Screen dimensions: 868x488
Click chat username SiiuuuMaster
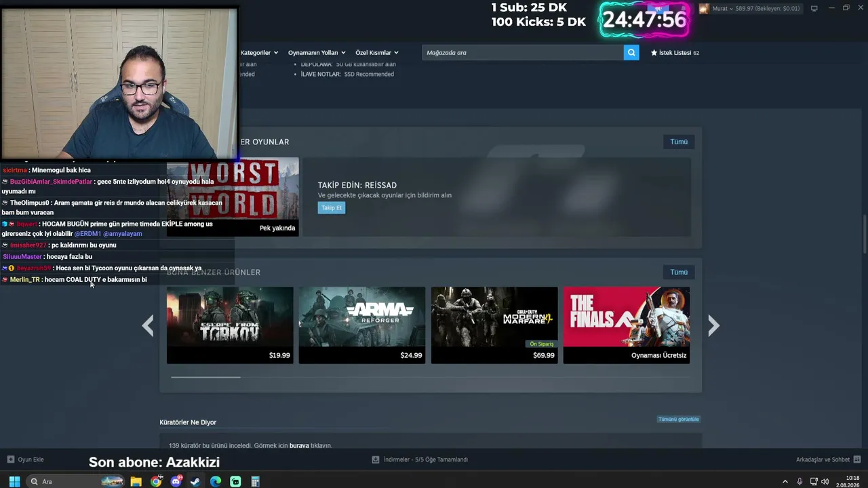22,256
